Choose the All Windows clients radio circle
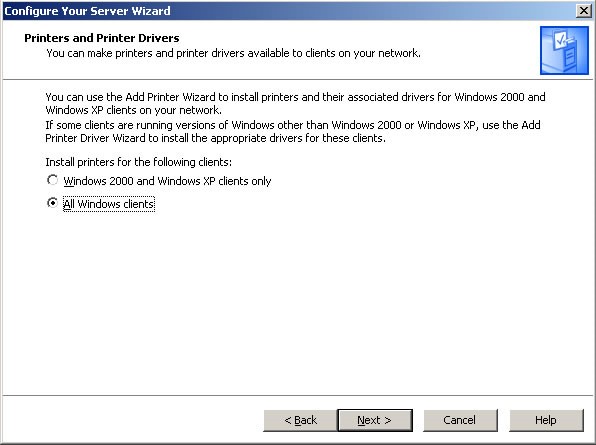The width and height of the screenshot is (596, 445). pos(52,203)
